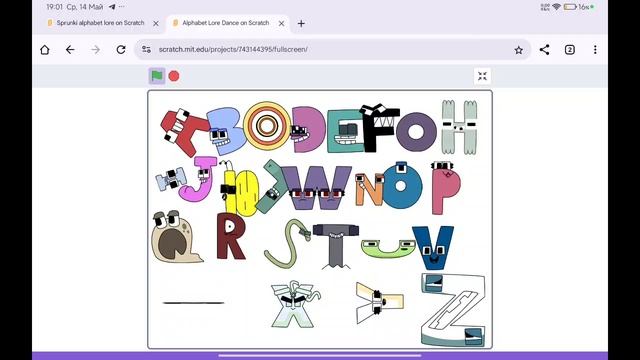
Task: Open the browser three-dot menu
Action: (x=595, y=50)
